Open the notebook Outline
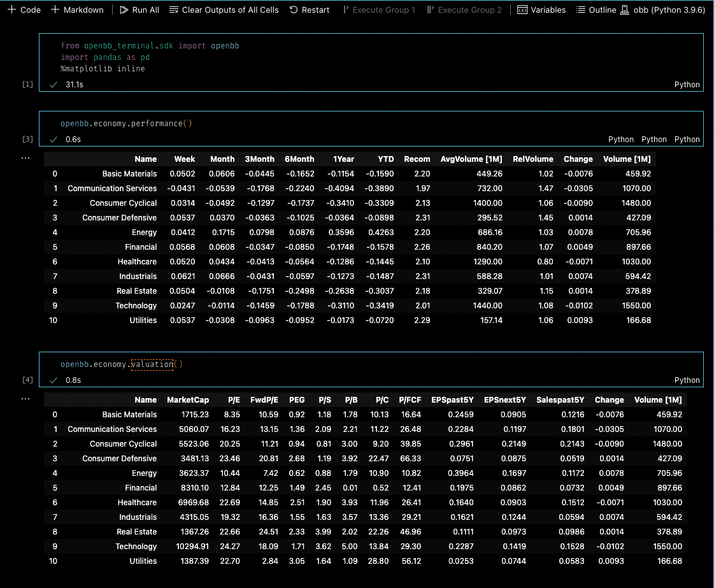714x588 pixels. pyautogui.click(x=596, y=10)
